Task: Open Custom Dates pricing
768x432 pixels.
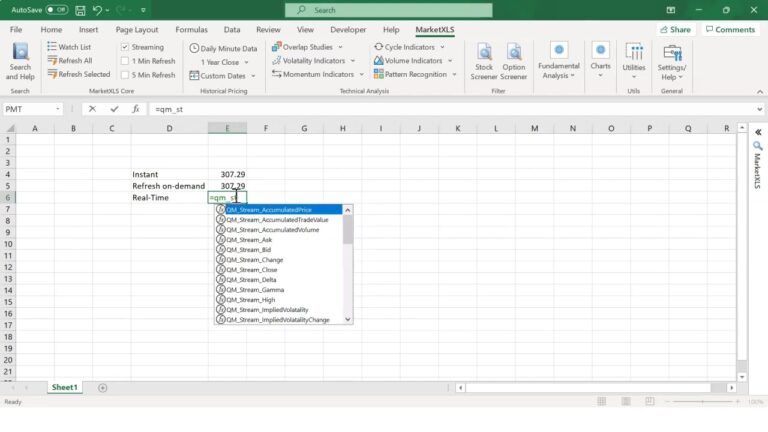Action: pos(222,76)
